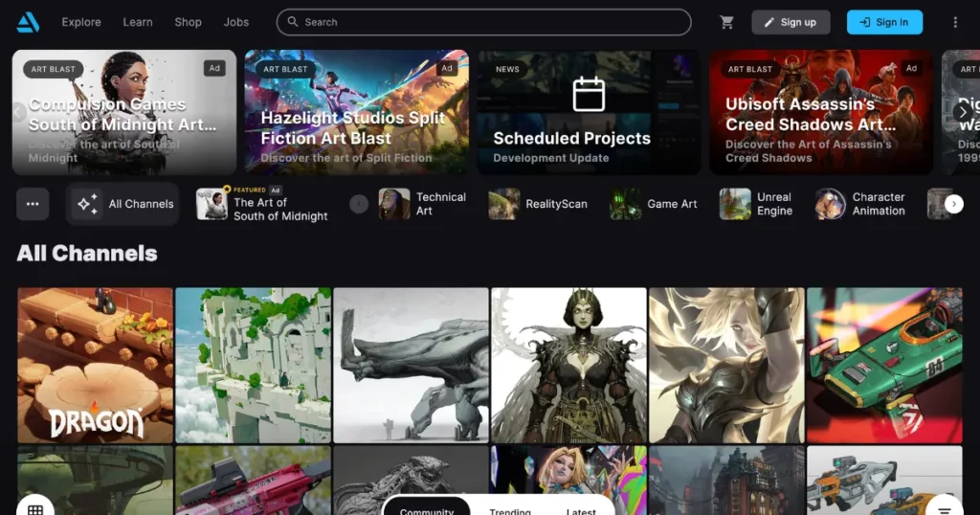
Task: Show next banners with right carousel arrow
Action: 963,112
